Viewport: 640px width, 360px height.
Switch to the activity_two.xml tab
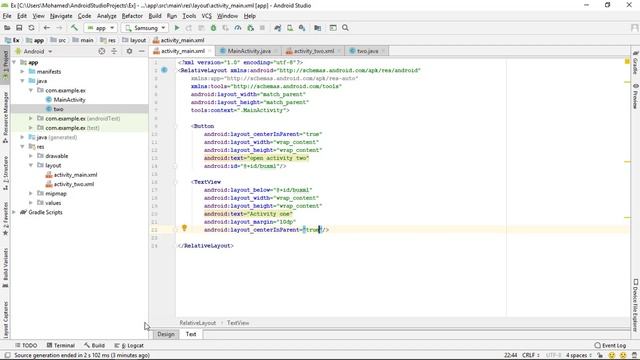[314, 51]
